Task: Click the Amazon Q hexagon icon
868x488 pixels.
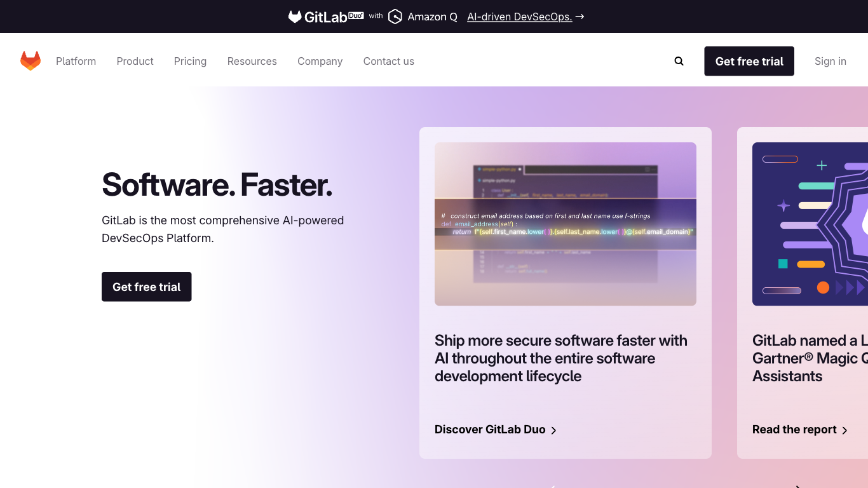Action: tap(395, 17)
